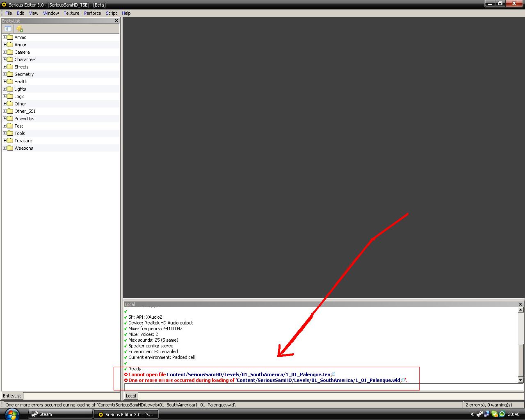Expand the Ammo folder
The width and height of the screenshot is (525, 420).
(x=5, y=37)
